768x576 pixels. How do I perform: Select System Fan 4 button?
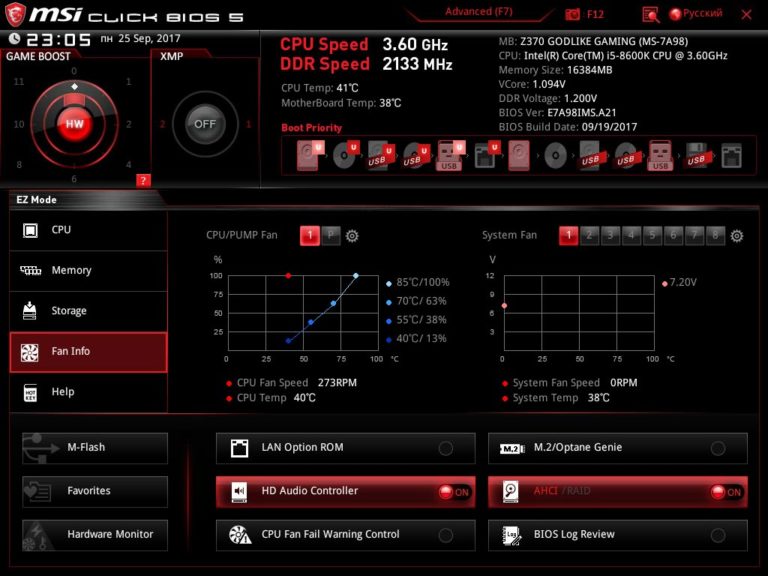click(x=631, y=236)
